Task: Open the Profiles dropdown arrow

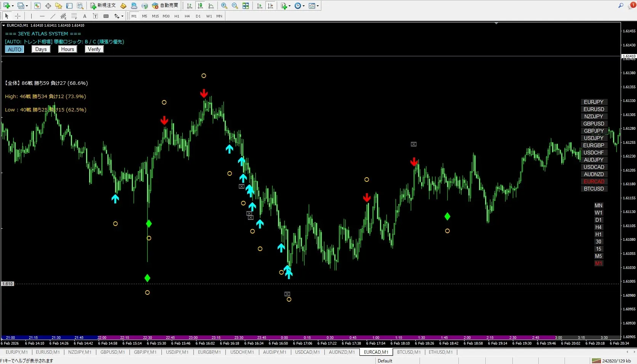Action: pyautogui.click(x=27, y=6)
